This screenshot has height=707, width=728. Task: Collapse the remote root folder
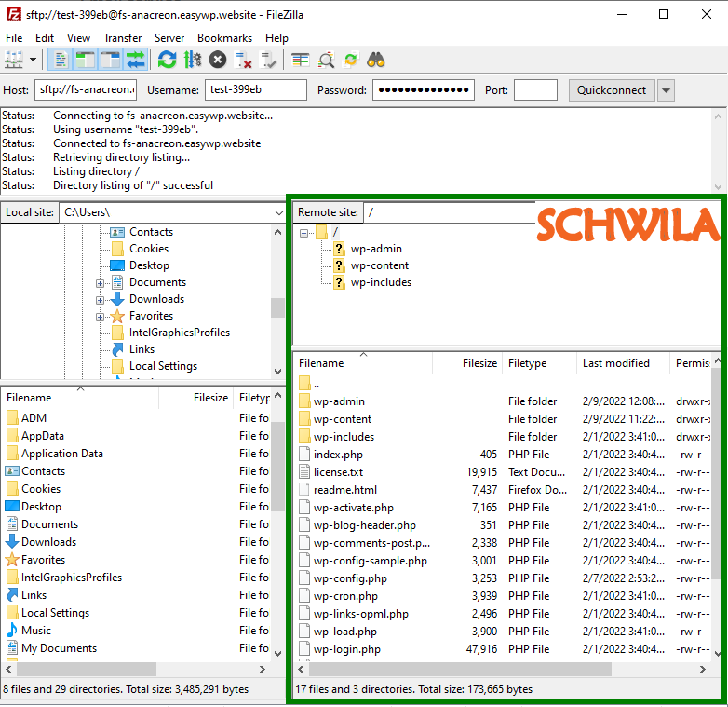[x=303, y=233]
